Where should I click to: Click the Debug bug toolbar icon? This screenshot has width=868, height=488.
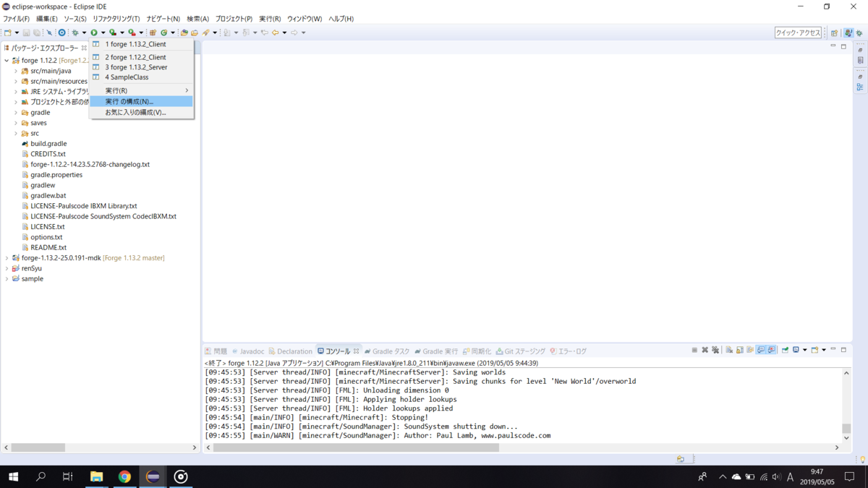pyautogui.click(x=75, y=33)
